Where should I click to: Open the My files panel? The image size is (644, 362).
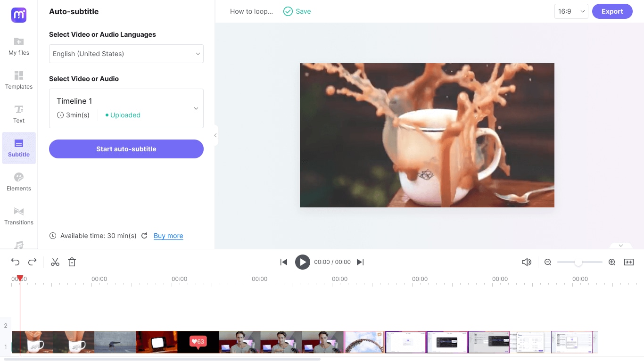19,46
